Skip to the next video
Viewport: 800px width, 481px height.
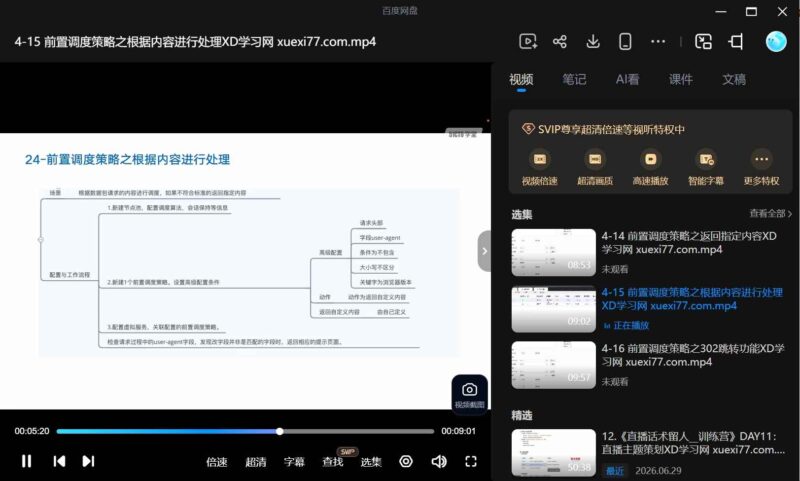88,461
